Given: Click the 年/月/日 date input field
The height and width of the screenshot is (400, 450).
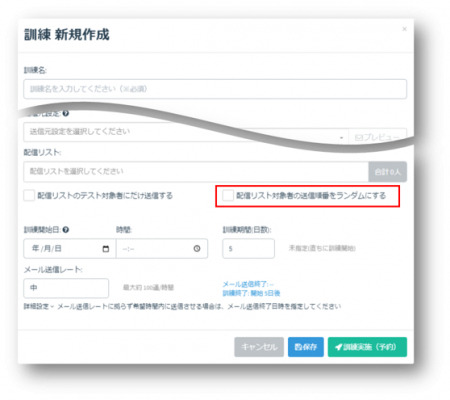Looking at the screenshot, I should coord(70,249).
